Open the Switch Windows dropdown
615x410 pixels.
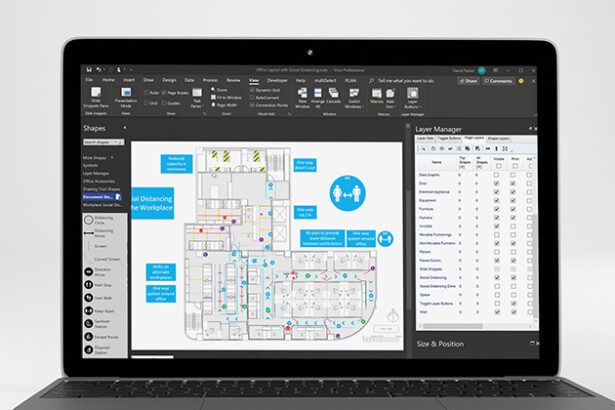[354, 98]
